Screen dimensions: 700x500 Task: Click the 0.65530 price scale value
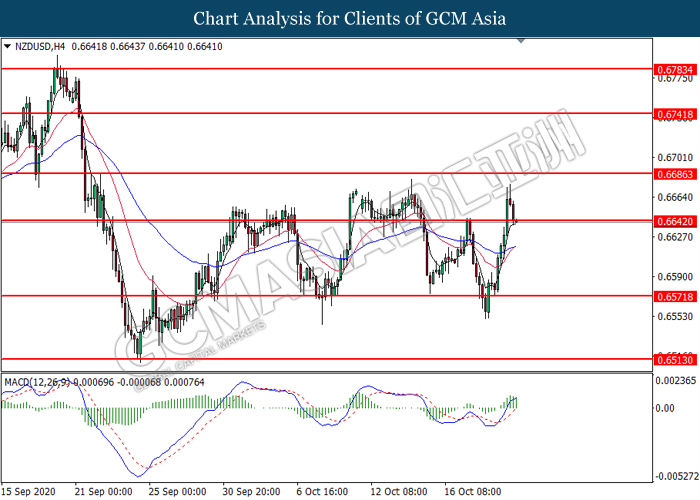click(675, 316)
